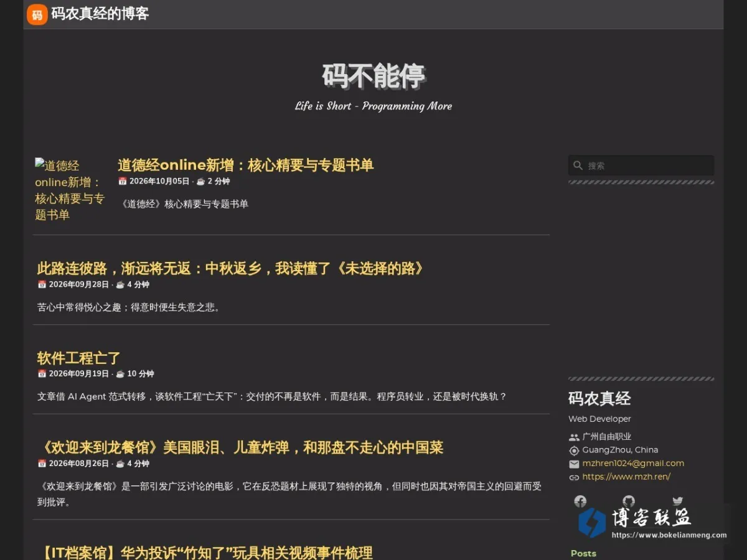Screen dimensions: 747x560
Task: Click the location target icon next to GuangZhou
Action: [574, 450]
